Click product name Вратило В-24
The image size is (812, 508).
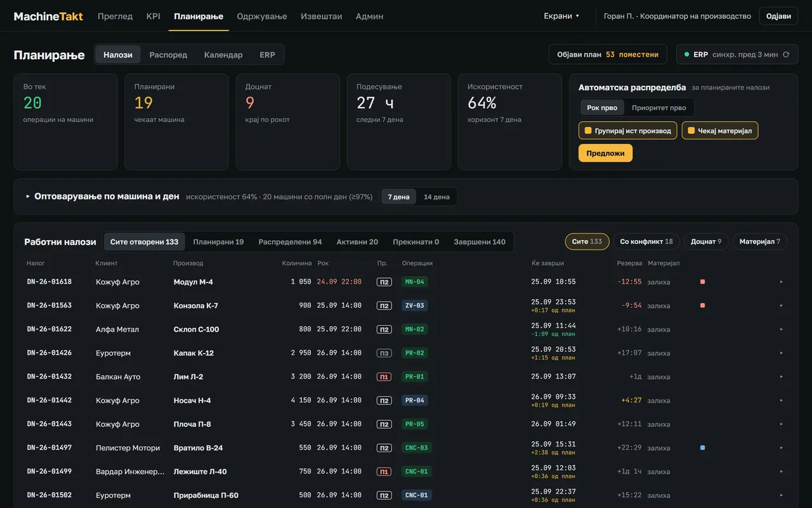point(198,448)
